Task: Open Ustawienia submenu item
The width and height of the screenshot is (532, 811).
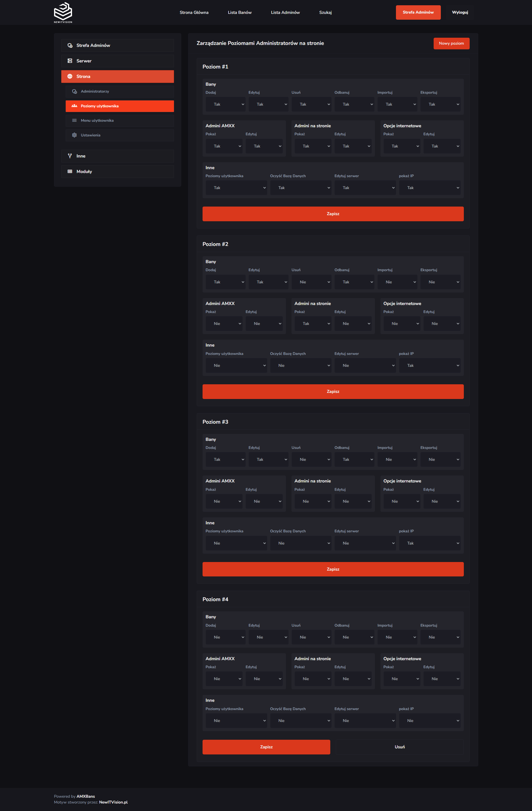Action: [120, 135]
